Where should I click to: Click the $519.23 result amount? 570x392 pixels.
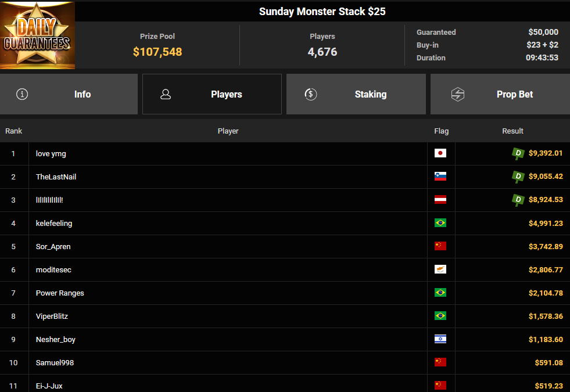tap(549, 386)
